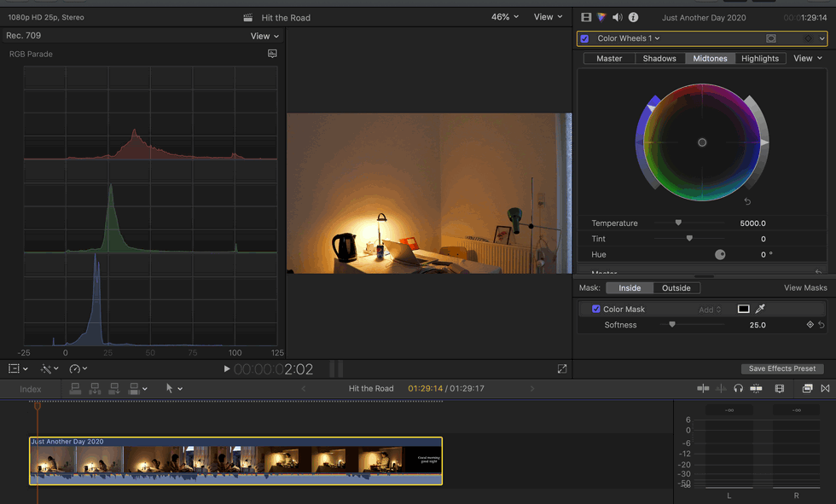The width and height of the screenshot is (836, 504).
Task: Select the Just Another Day 2020 clip
Action: (235, 461)
